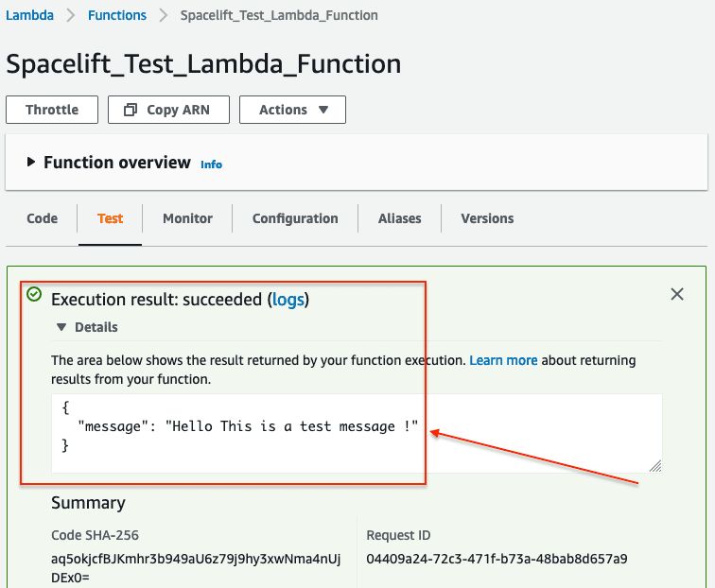Click the Spacelift_Test_Lambda_Function page title

click(x=203, y=64)
